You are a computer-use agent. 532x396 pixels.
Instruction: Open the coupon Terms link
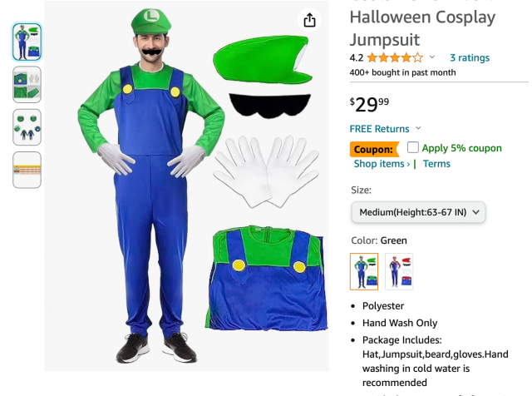point(436,164)
